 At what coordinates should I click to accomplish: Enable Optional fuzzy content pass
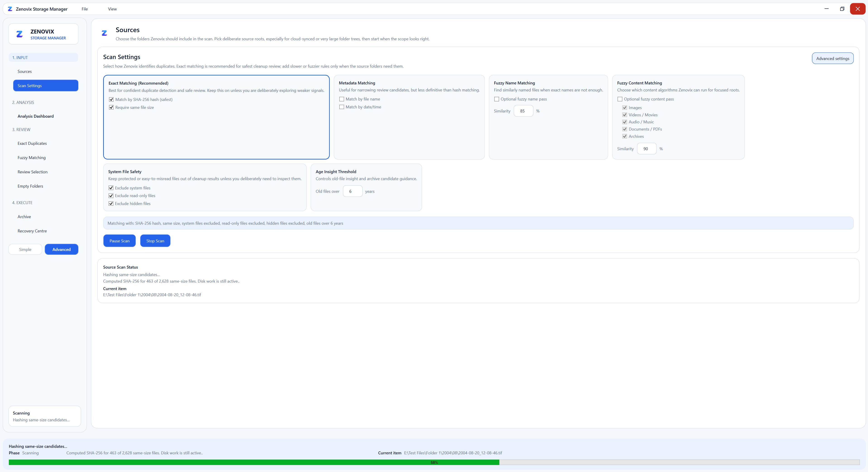[x=620, y=99]
